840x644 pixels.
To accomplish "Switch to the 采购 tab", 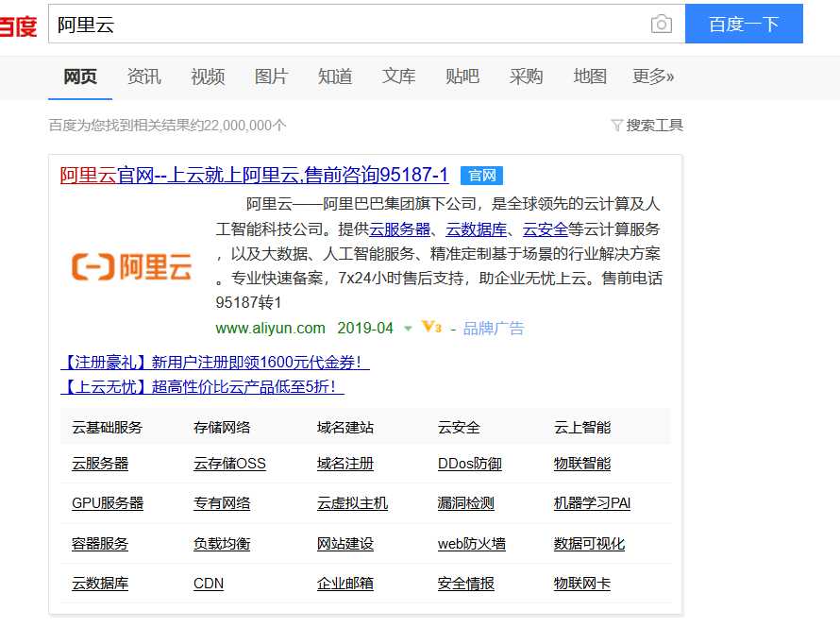I will coord(526,76).
